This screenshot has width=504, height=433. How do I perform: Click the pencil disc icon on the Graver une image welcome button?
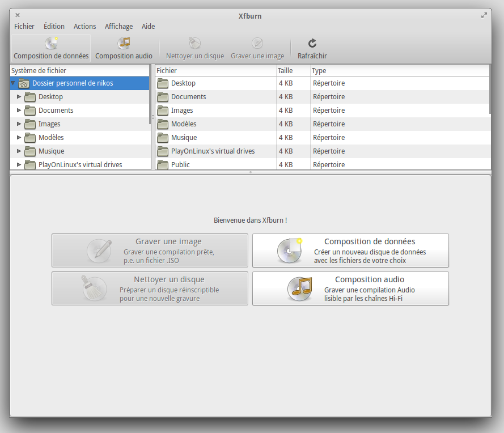[x=99, y=251]
